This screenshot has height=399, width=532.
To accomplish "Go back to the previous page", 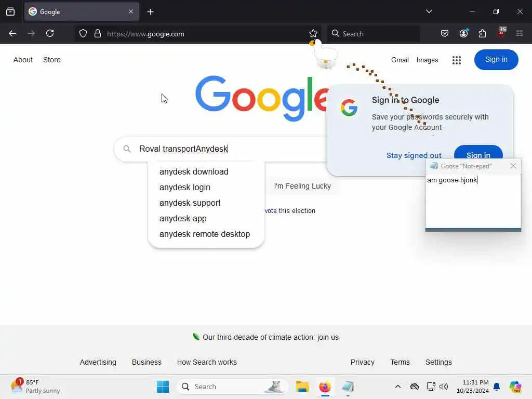I will coord(12,34).
